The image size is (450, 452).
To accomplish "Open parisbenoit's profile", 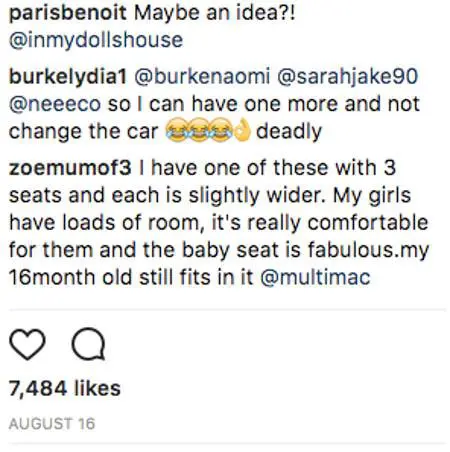I will click(68, 13).
